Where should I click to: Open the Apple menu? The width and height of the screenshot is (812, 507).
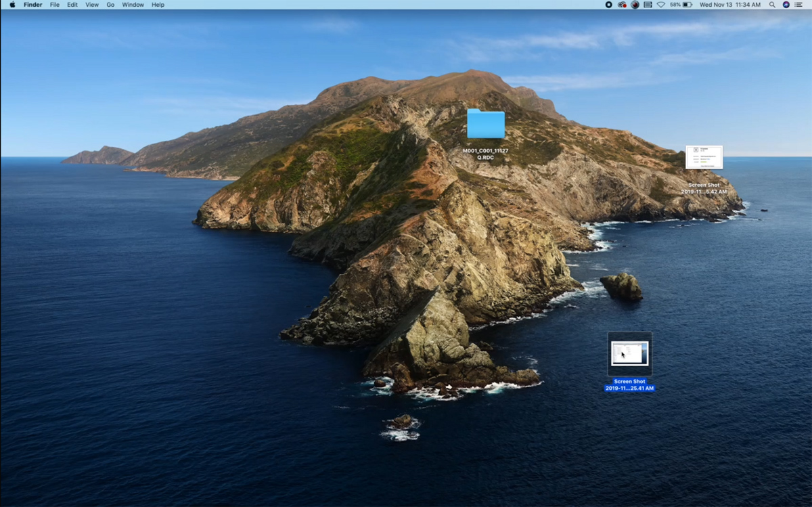[12, 5]
